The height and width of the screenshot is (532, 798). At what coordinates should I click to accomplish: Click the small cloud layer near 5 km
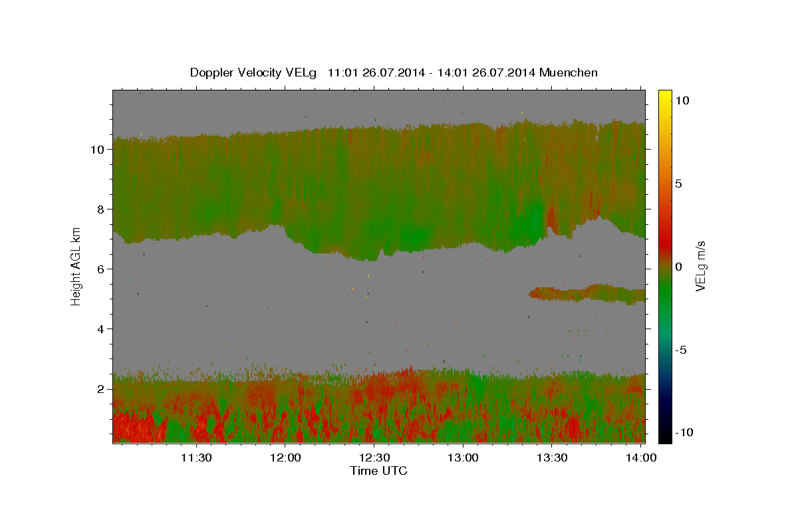click(x=587, y=293)
